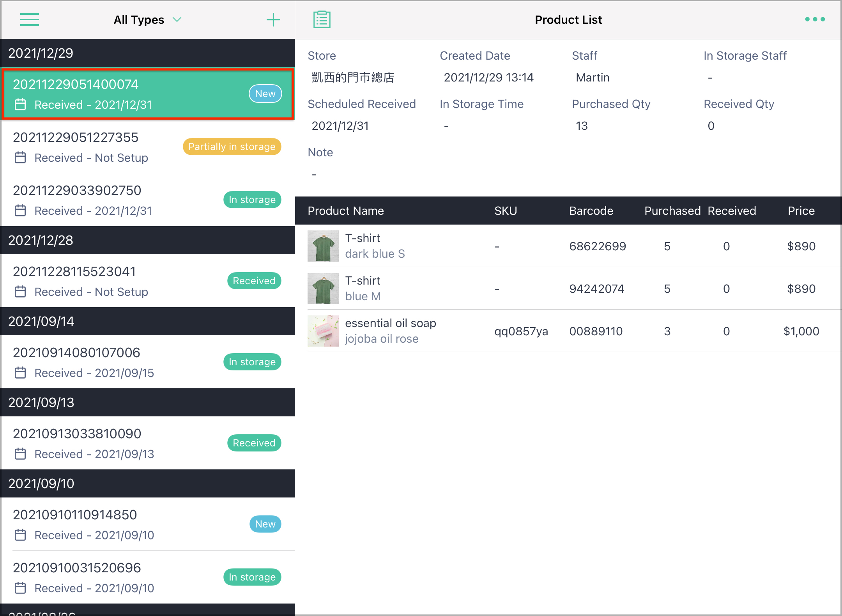
Task: Click calendar icon of order 20211229051227355
Action: point(20,158)
